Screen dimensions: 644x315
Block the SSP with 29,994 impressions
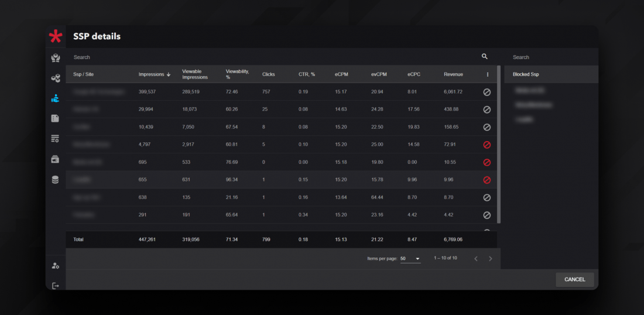pos(487,109)
